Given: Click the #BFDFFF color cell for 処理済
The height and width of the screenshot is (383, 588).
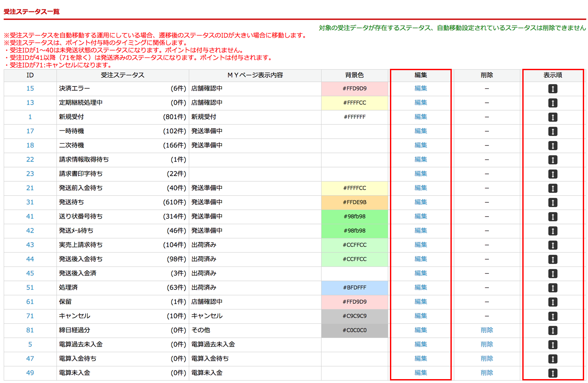Looking at the screenshot, I should coord(354,288).
